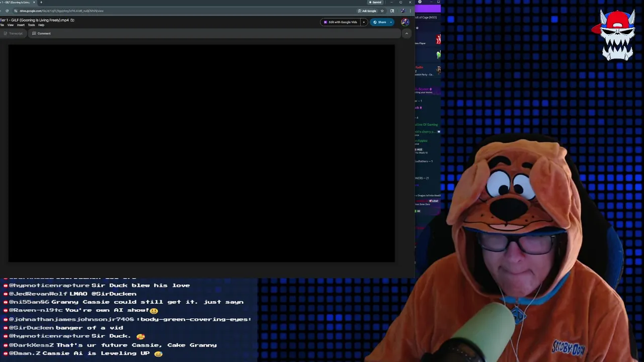Open the View menu
Image resolution: width=644 pixels, height=362 pixels.
[x=11, y=25]
